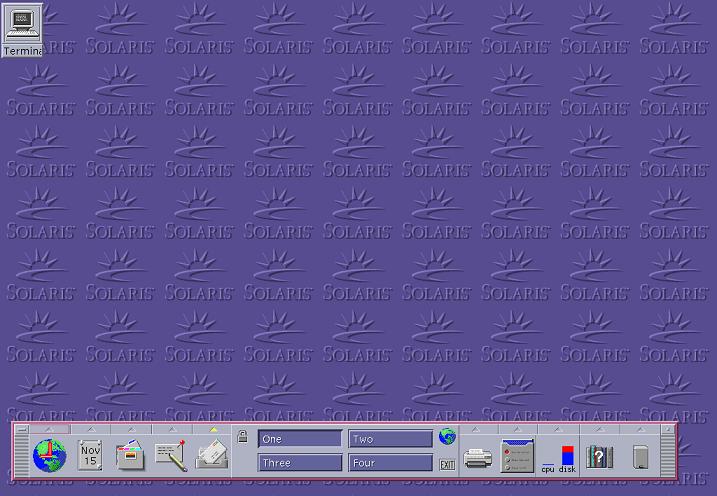Click the EXIT logout button
Image resolution: width=717 pixels, height=496 pixels.
coord(447,465)
